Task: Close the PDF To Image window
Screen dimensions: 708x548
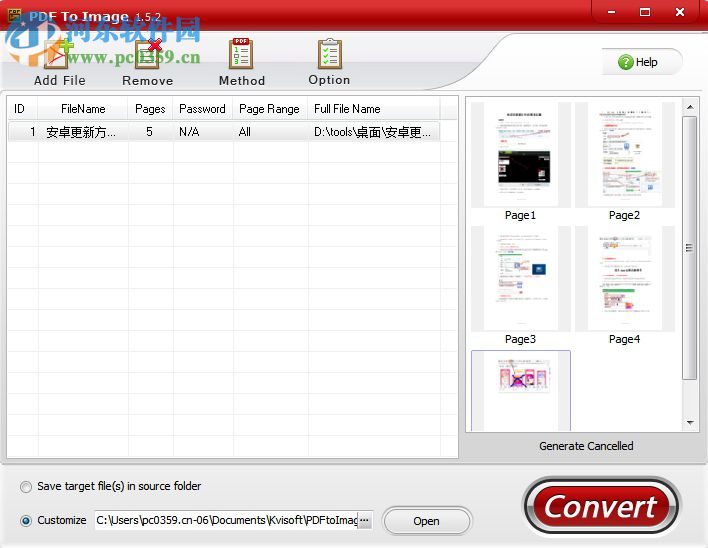Action: click(680, 12)
